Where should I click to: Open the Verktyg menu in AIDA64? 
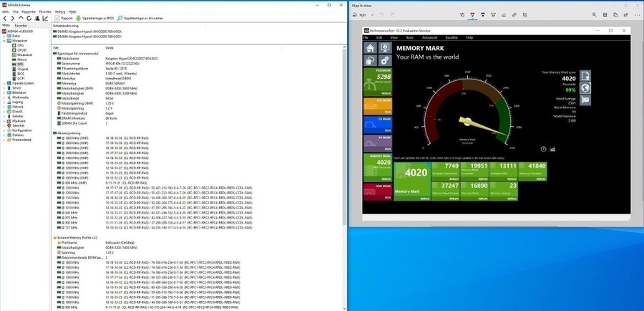click(x=60, y=12)
